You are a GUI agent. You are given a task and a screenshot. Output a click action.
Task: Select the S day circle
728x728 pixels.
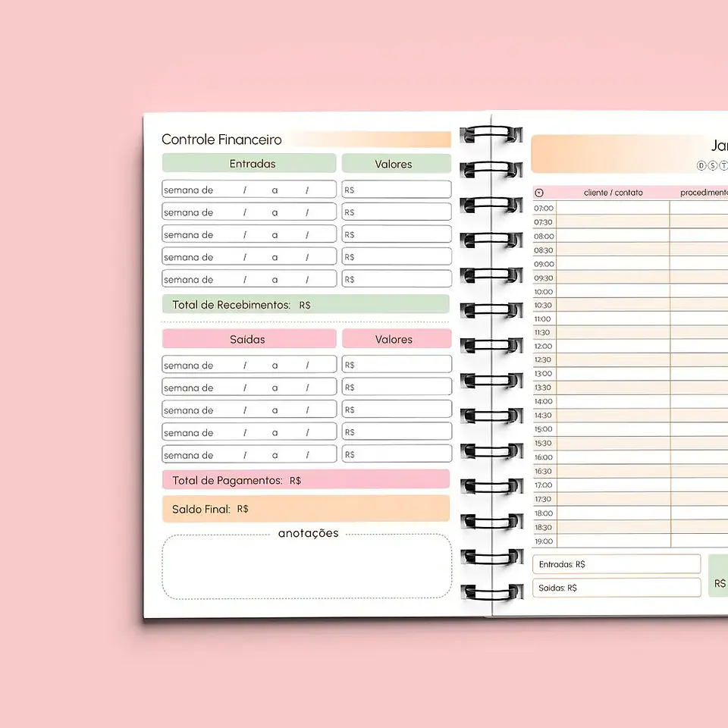pyautogui.click(x=712, y=166)
